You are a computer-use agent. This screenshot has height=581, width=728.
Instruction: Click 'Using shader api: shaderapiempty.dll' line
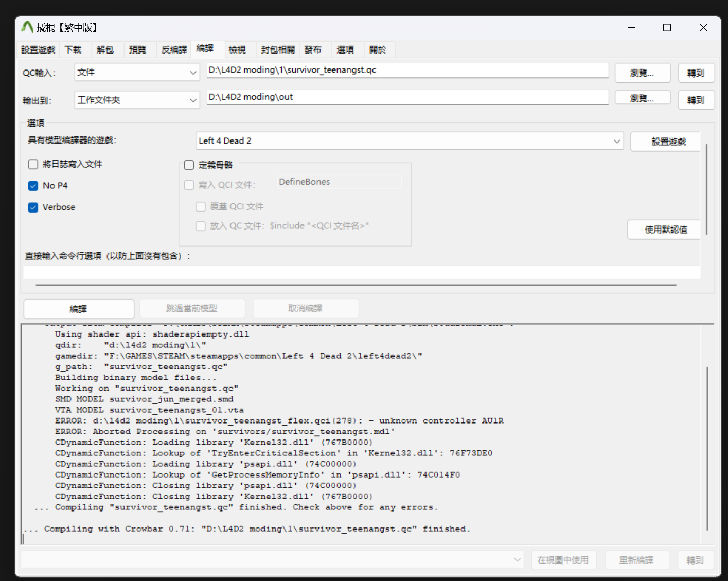(152, 334)
